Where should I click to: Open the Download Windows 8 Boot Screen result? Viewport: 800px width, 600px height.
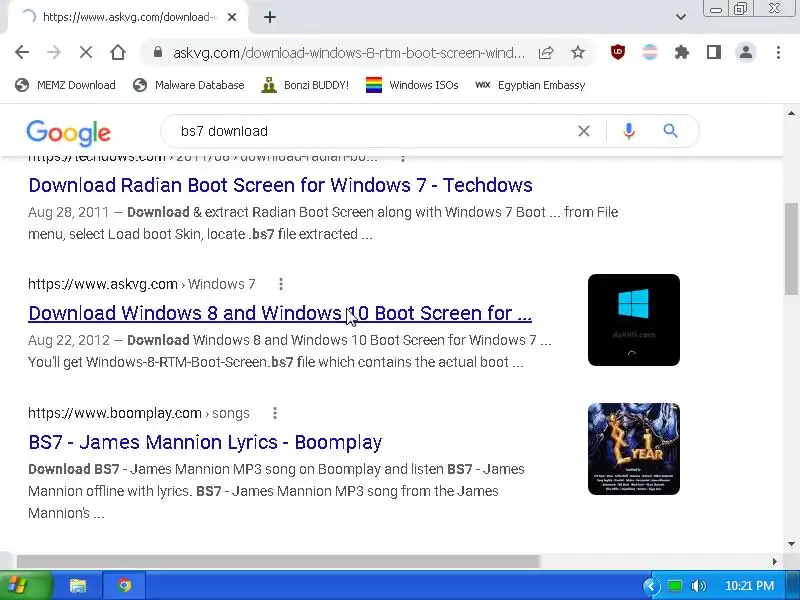[x=280, y=313]
